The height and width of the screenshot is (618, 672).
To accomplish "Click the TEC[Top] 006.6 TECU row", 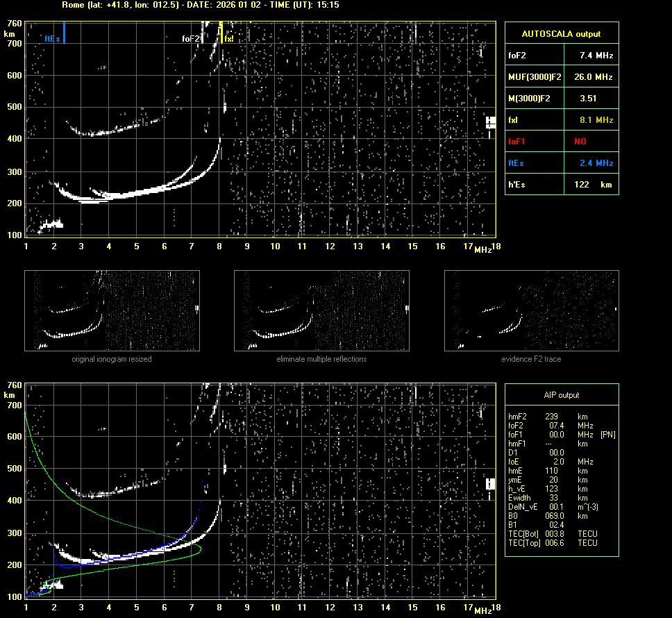I will click(552, 542).
